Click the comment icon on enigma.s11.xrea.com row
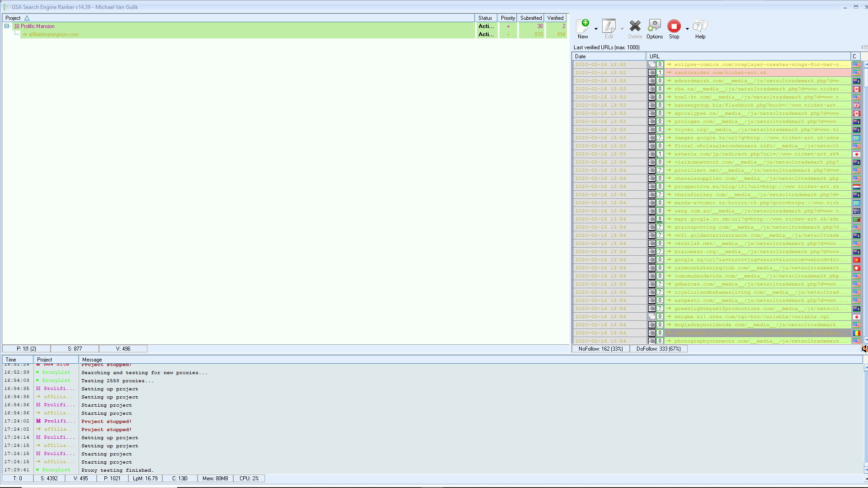This screenshot has height=488, width=868. (652, 317)
